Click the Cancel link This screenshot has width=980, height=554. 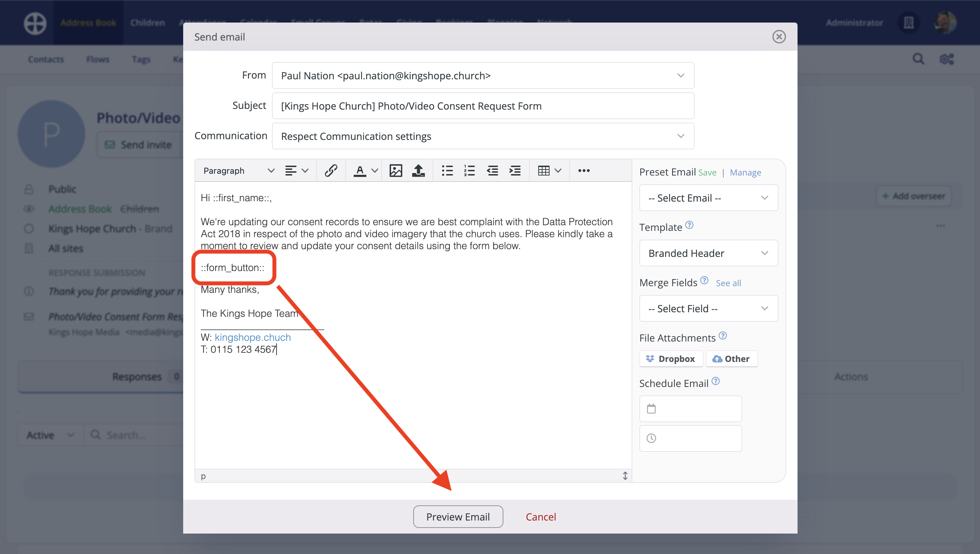point(540,516)
